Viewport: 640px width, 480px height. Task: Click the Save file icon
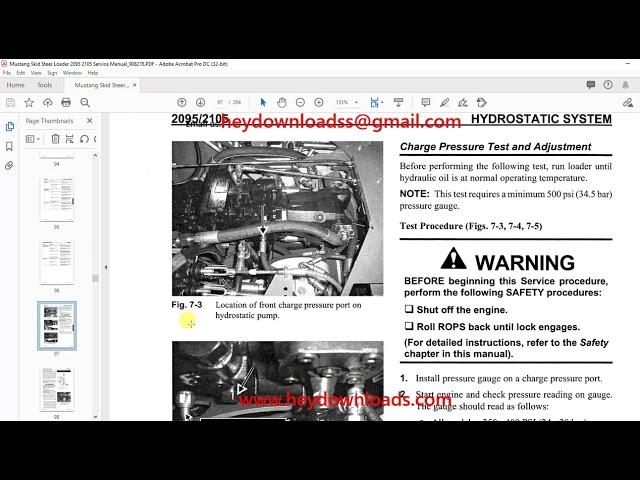(11, 102)
